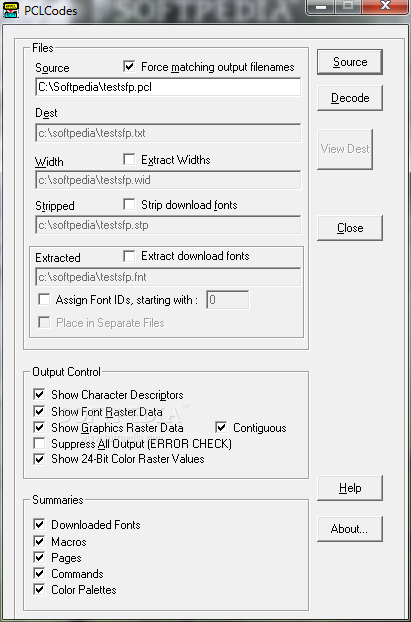Click the Extracted fonts path field
This screenshot has height=622, width=411.
(x=168, y=277)
